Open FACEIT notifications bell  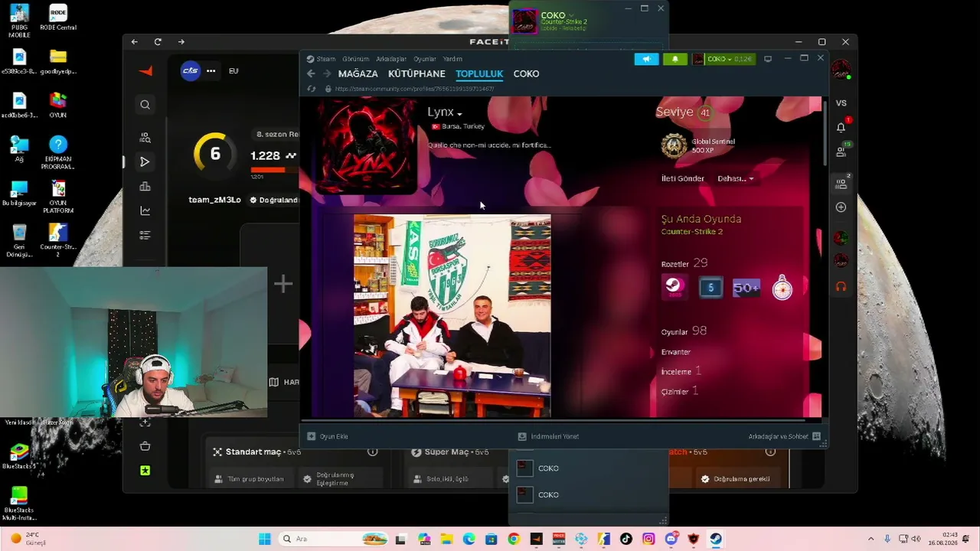coord(841,127)
